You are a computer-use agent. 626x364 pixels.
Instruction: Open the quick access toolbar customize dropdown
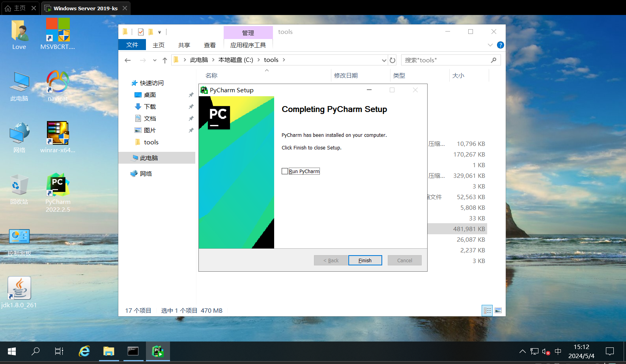click(x=159, y=32)
